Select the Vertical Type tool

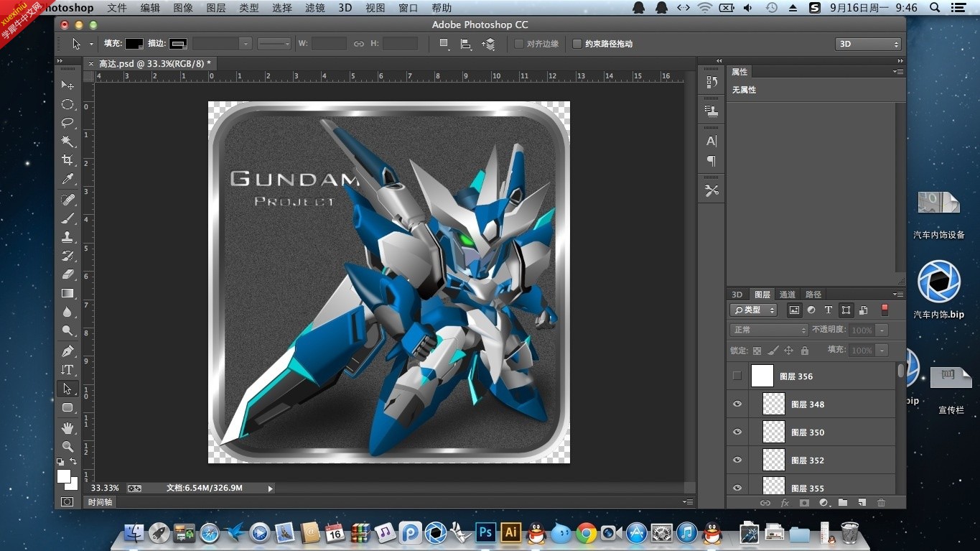click(x=67, y=370)
